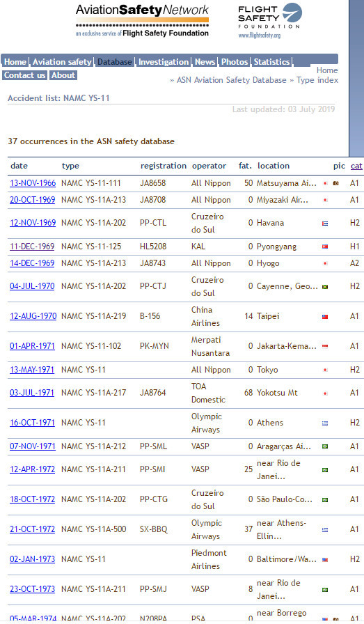Viewport: 364px width, 624px height.
Task: Select the KAL operator cell
Action: (198, 247)
